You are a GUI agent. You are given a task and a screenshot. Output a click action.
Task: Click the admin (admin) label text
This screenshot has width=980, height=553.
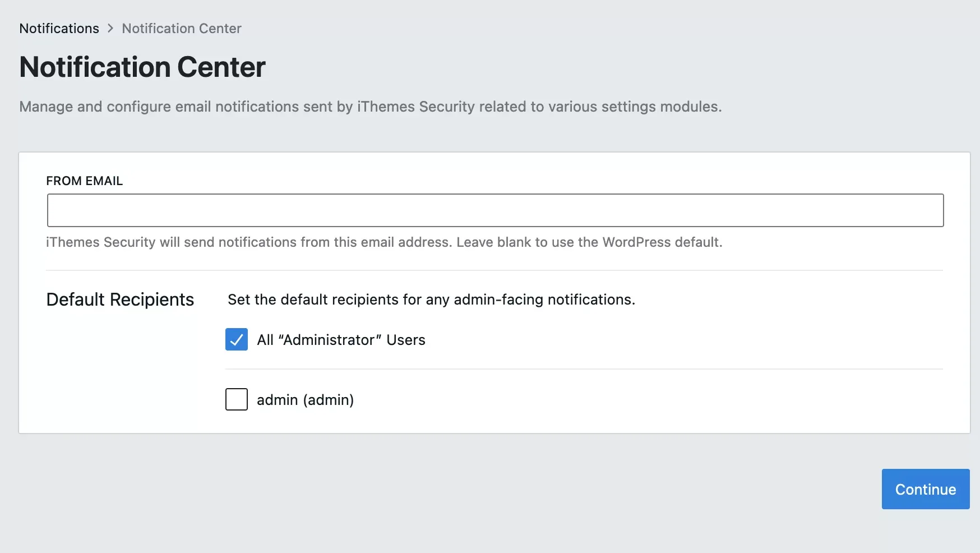pyautogui.click(x=305, y=400)
